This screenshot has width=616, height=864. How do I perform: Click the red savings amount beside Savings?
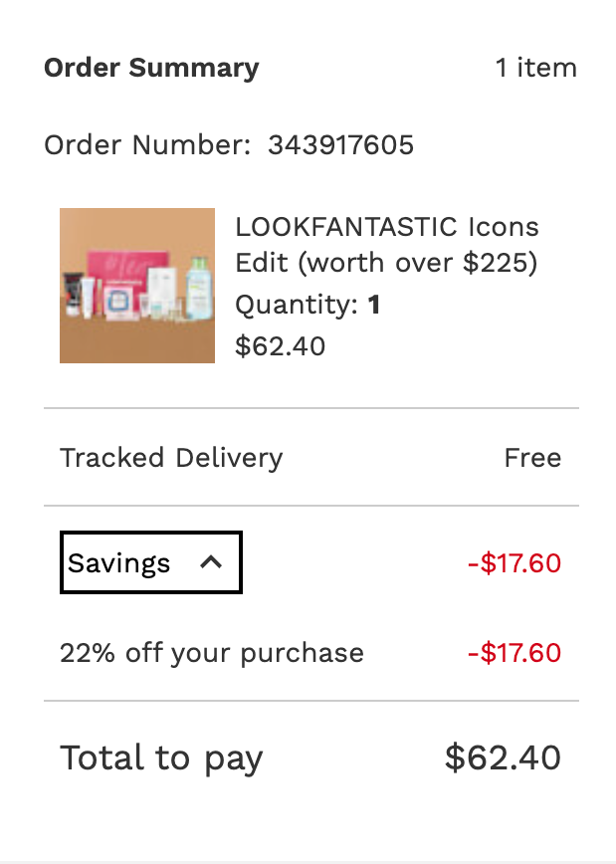click(x=513, y=563)
